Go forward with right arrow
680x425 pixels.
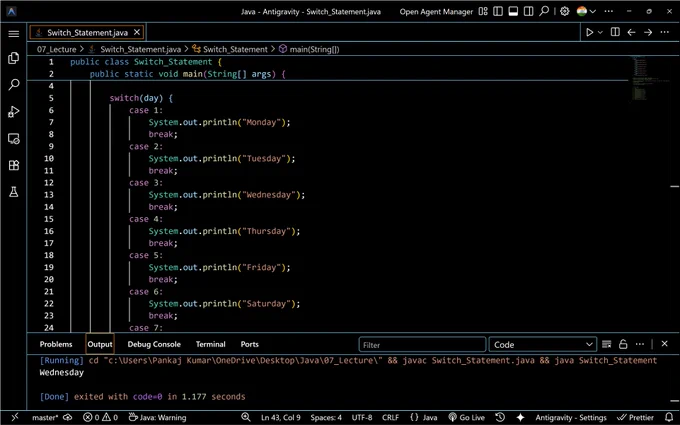point(648,32)
